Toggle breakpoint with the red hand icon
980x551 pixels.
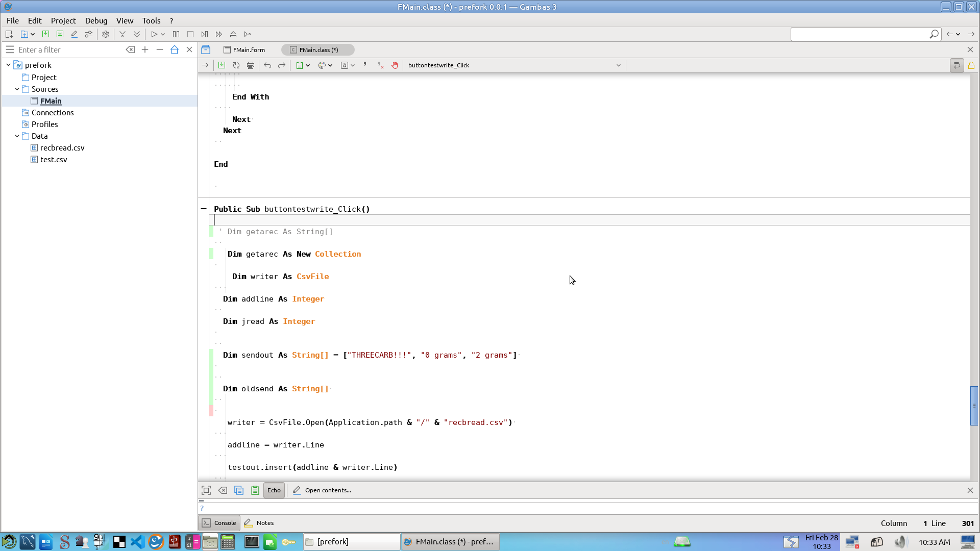click(395, 65)
